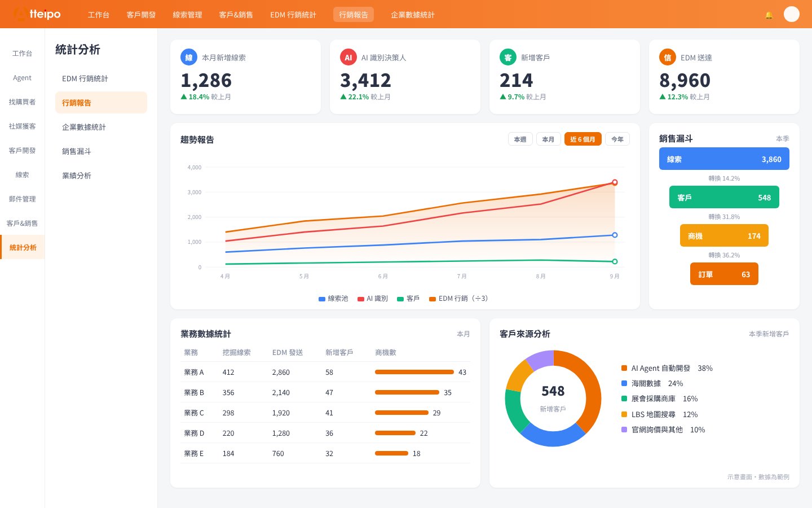Screen dimensions: 812x508
Task: Open the user avatar in top bar
Action: pyautogui.click(x=792, y=14)
